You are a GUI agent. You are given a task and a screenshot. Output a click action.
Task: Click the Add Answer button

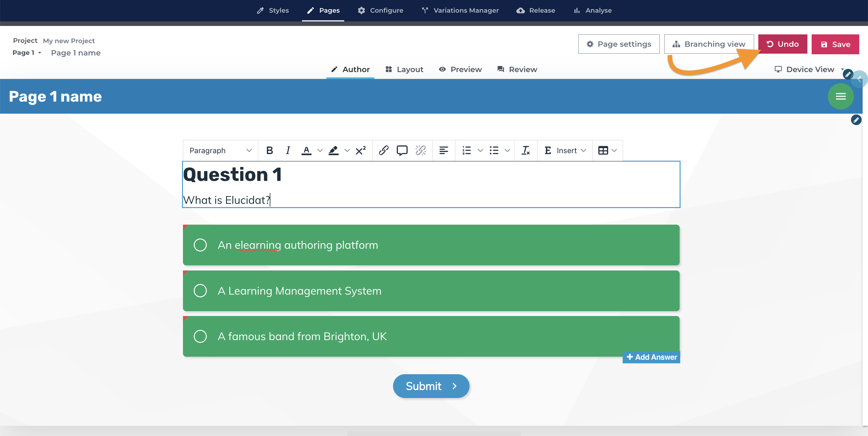(x=651, y=357)
